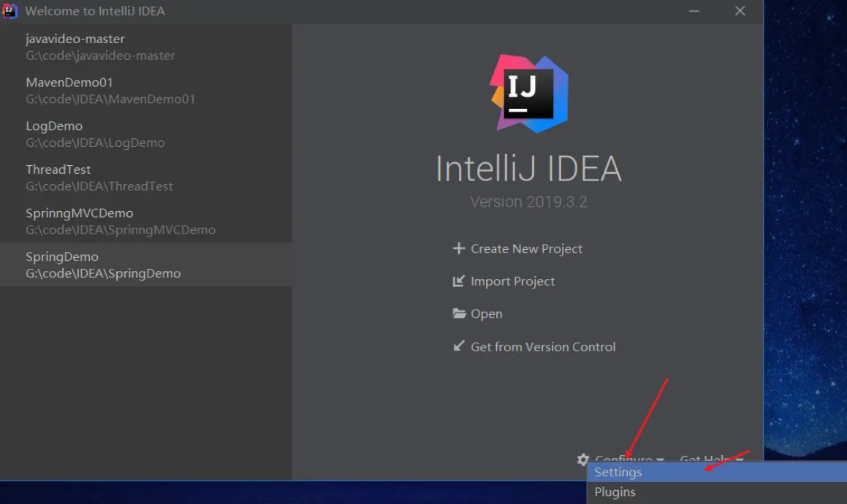Screen dimensions: 847x504
Task: Click the Import Project arrow icon
Action: [459, 281]
